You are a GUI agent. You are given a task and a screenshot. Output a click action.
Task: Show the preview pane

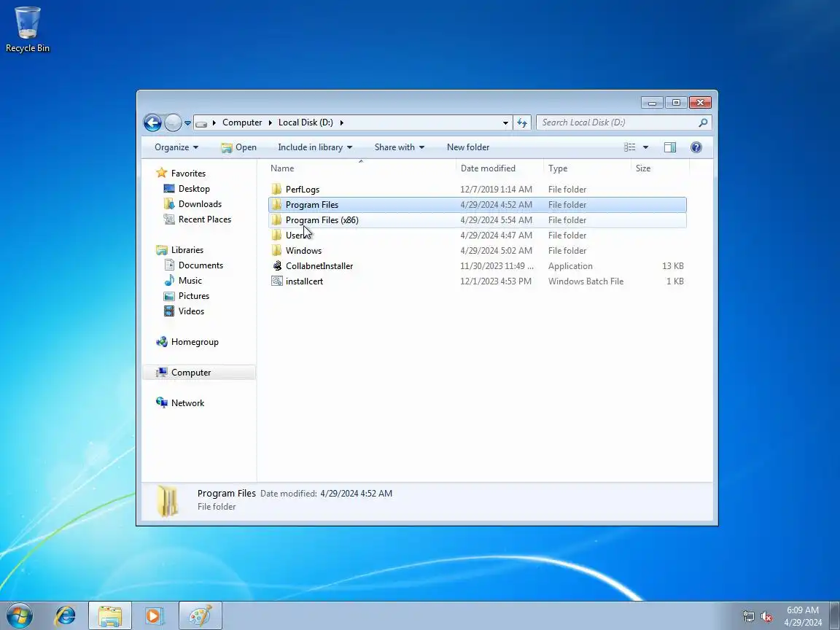tap(669, 147)
